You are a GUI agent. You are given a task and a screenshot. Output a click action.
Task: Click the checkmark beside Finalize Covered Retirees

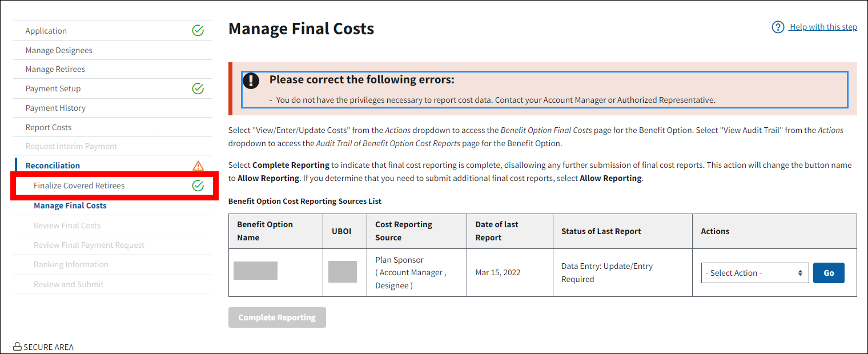click(x=198, y=186)
